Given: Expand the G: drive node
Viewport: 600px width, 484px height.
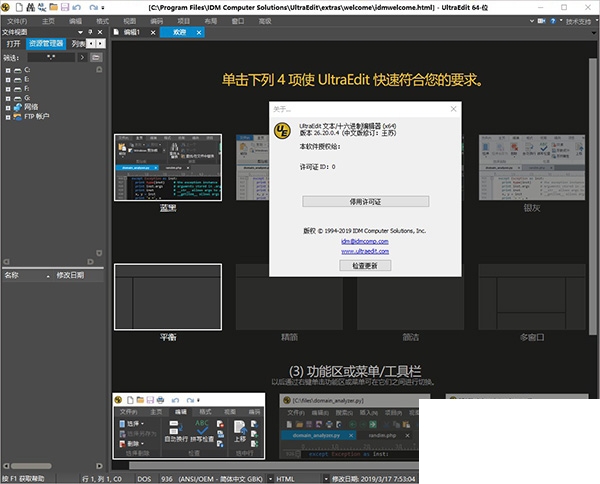Looking at the screenshot, I should coord(8,98).
